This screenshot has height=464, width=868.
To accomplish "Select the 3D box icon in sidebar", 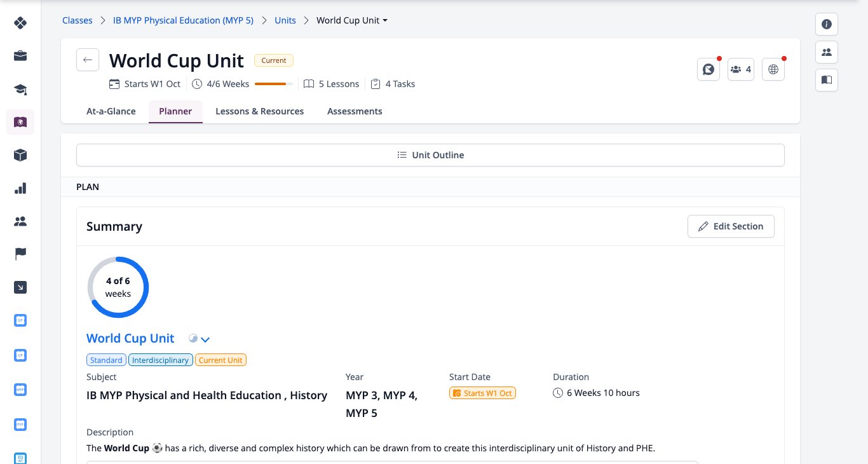I will [20, 155].
